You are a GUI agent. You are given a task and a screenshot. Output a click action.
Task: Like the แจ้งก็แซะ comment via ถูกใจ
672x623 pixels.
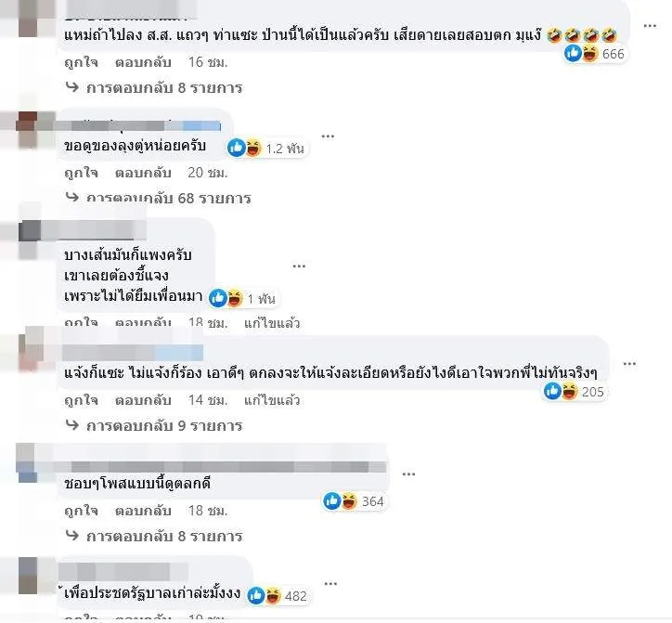pos(81,400)
